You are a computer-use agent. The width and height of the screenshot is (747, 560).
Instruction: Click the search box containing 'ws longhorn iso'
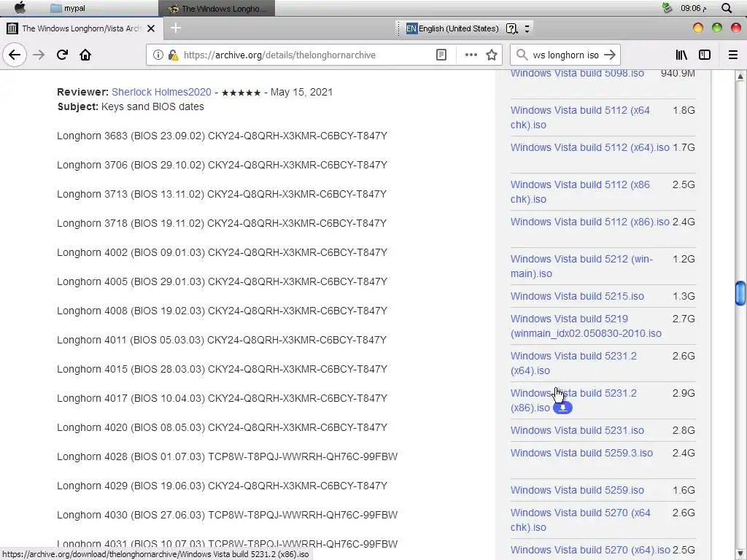pyautogui.click(x=565, y=55)
